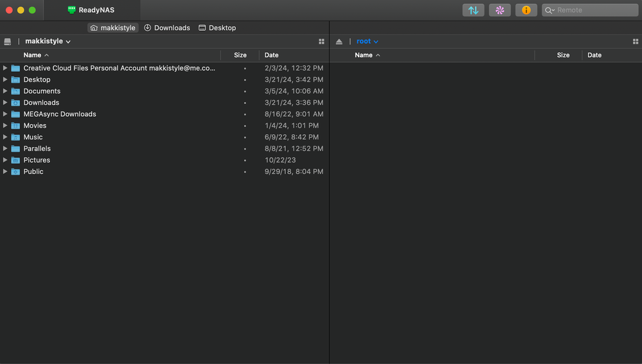The image size is (642, 364).
Task: Click the local drive icon
Action: tap(7, 41)
